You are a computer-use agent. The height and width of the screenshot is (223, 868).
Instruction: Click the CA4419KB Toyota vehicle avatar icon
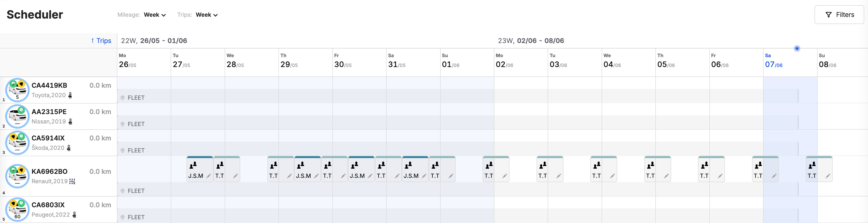coord(17,90)
